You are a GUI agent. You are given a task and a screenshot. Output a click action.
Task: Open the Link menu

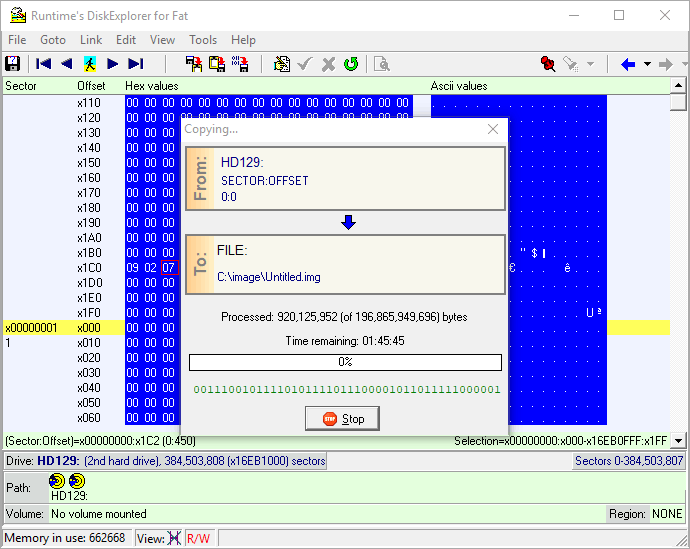tap(91, 40)
